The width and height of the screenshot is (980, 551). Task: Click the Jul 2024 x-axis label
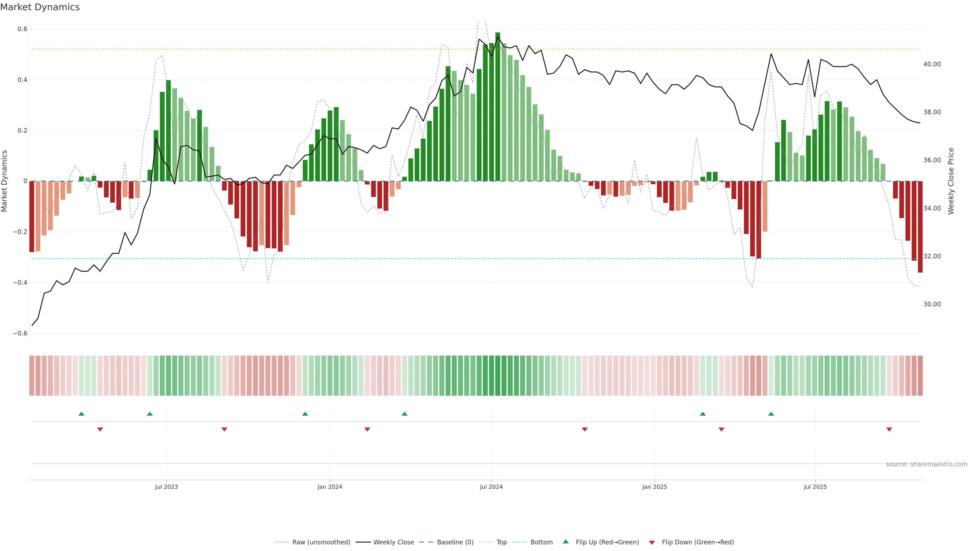[491, 487]
